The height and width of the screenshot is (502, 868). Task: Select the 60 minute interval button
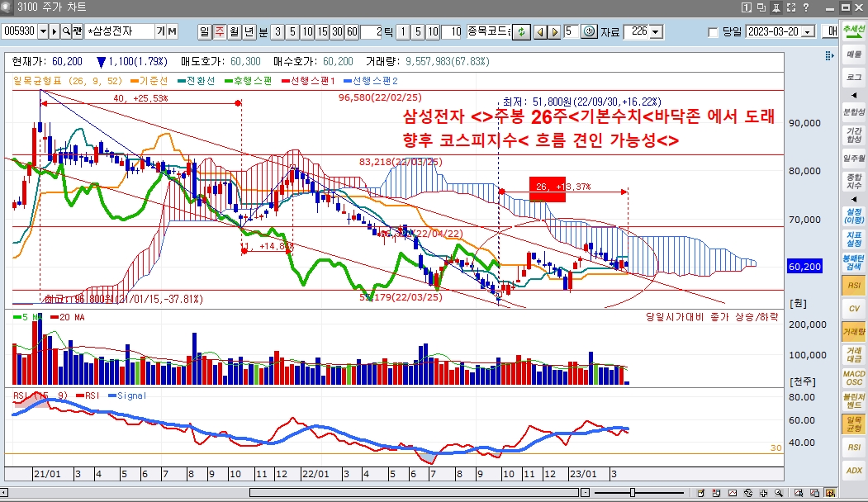352,31
